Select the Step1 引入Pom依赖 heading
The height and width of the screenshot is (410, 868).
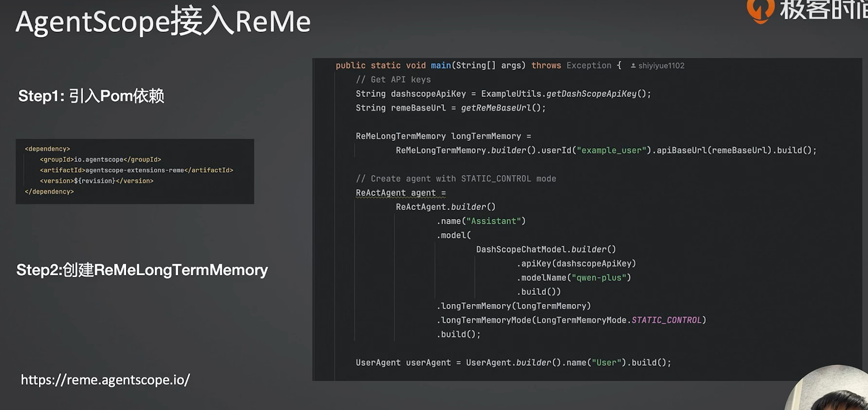[x=91, y=96]
